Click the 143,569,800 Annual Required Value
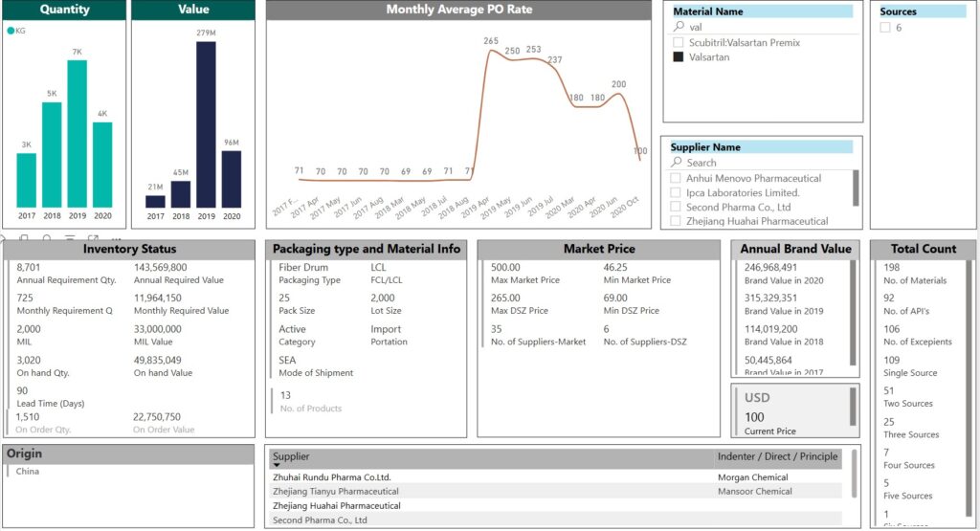The height and width of the screenshot is (531, 980). (161, 267)
